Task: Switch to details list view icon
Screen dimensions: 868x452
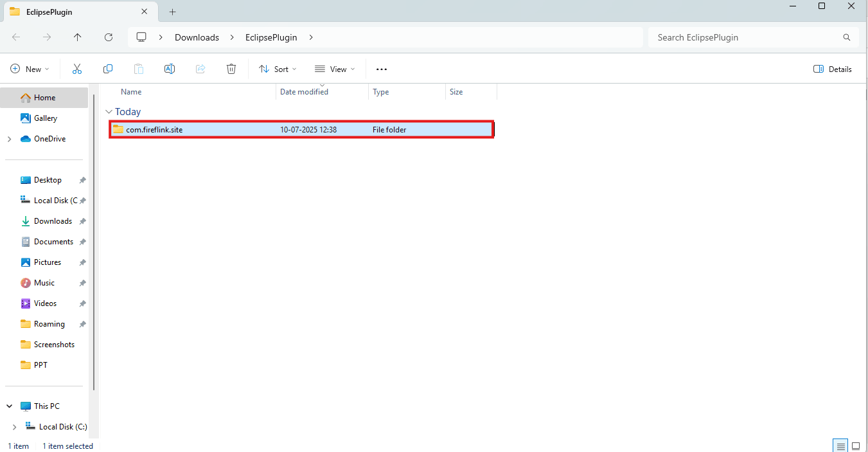Action: coord(840,446)
